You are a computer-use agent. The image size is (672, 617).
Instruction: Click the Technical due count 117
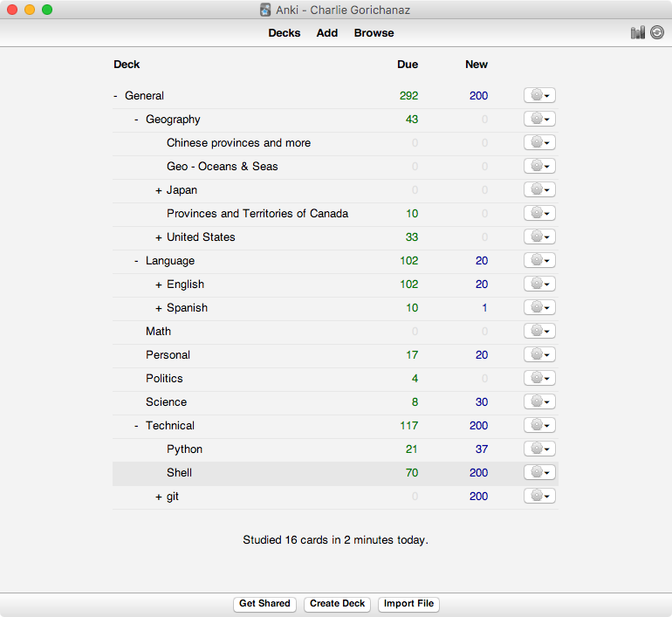click(409, 426)
